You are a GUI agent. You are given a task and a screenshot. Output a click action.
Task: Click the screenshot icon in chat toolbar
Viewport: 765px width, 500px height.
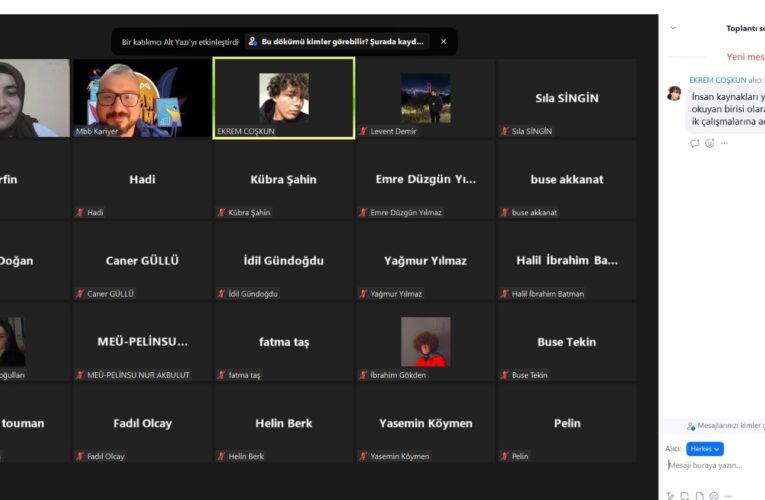click(x=685, y=495)
